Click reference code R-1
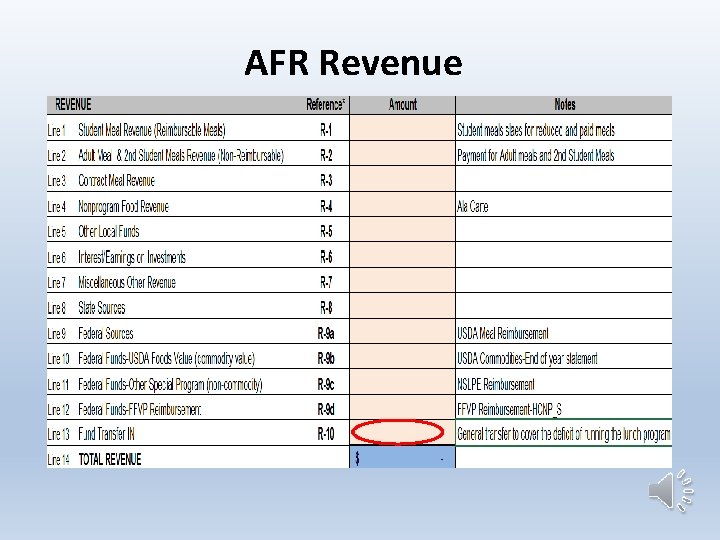The image size is (720, 540). tap(326, 130)
